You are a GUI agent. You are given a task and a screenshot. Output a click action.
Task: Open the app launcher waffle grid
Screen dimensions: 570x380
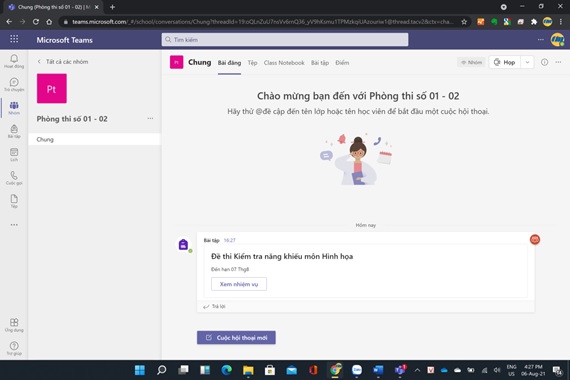coord(14,39)
